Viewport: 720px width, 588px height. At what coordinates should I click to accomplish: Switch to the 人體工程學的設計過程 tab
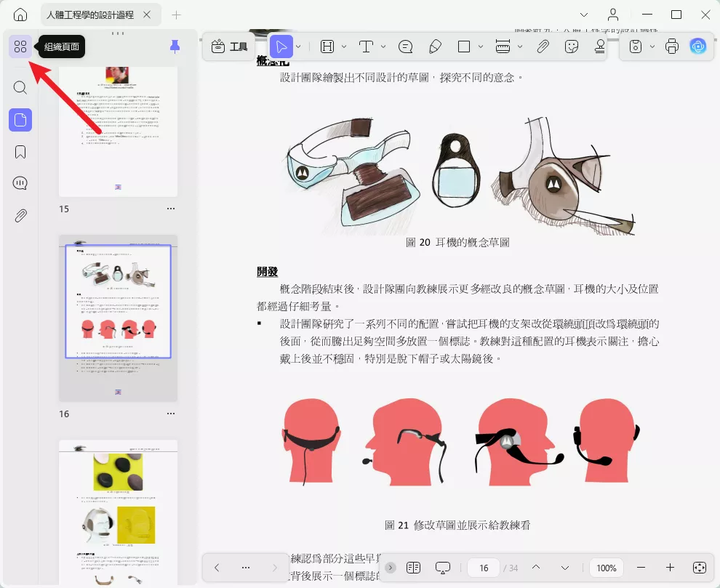click(90, 15)
